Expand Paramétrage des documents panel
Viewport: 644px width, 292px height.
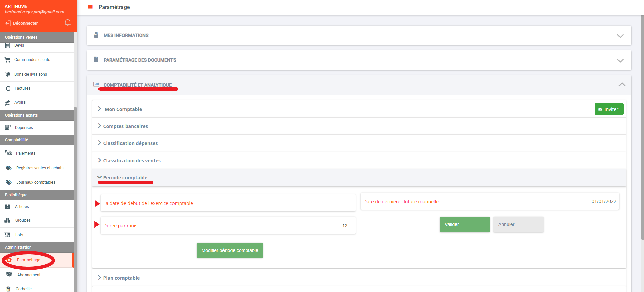coord(620,60)
